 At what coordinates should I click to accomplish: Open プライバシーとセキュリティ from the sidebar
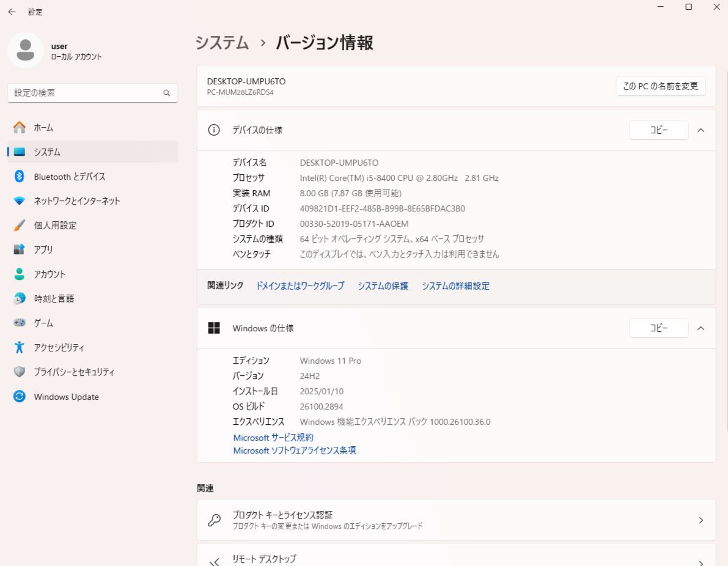click(93, 372)
